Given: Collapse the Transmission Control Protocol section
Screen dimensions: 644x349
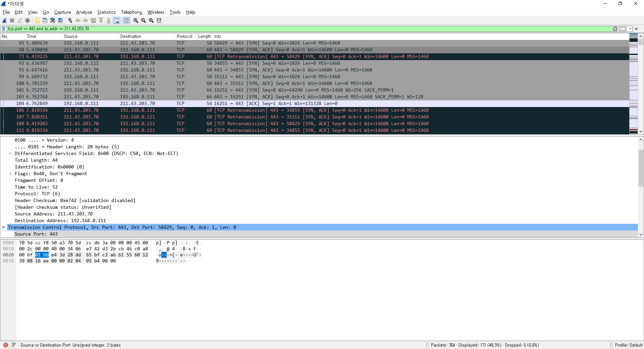Looking at the screenshot, I should point(4,228).
